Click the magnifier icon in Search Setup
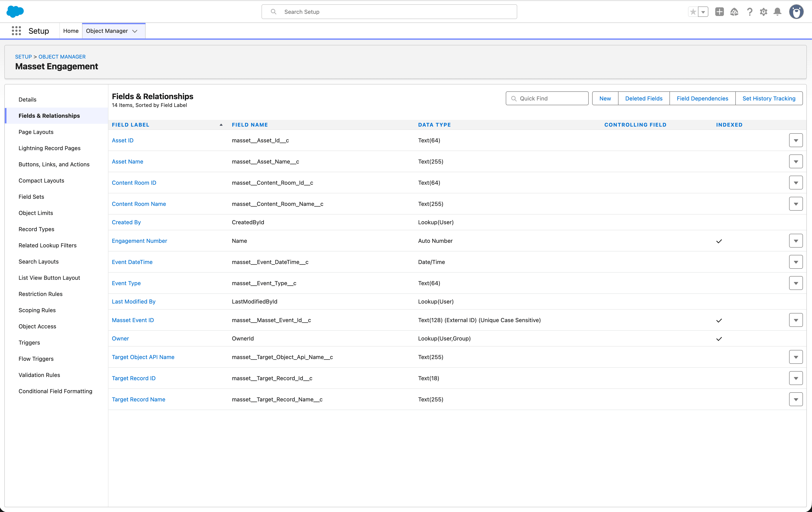 [x=273, y=12]
